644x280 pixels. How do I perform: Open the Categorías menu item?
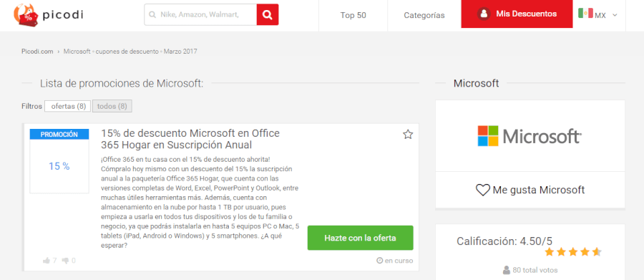tap(424, 15)
